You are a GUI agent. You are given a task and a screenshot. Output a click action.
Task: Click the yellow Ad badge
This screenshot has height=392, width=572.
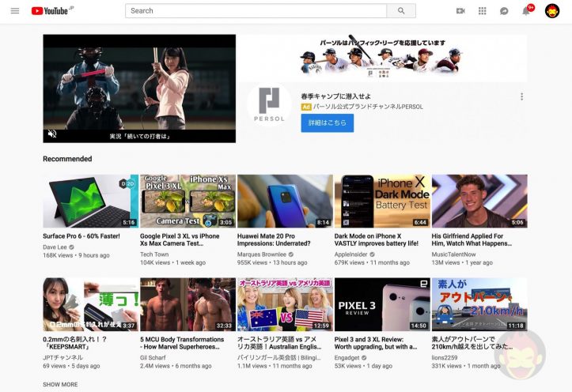pos(305,107)
